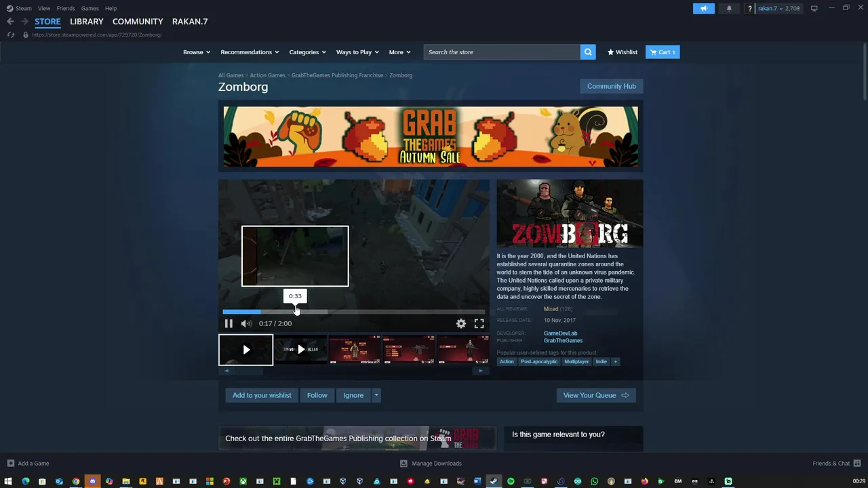Expand the Ways to Play menu
This screenshot has width=868, height=488.
pyautogui.click(x=358, y=52)
